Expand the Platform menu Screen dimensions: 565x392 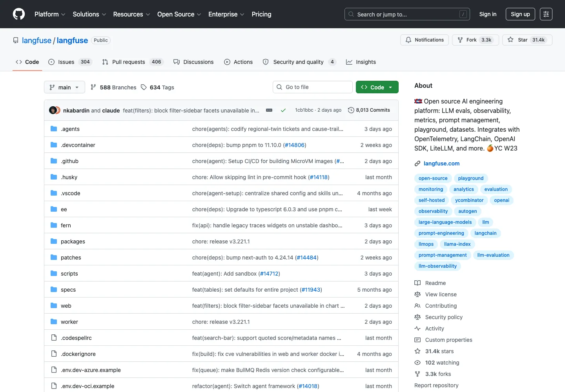[x=50, y=14]
